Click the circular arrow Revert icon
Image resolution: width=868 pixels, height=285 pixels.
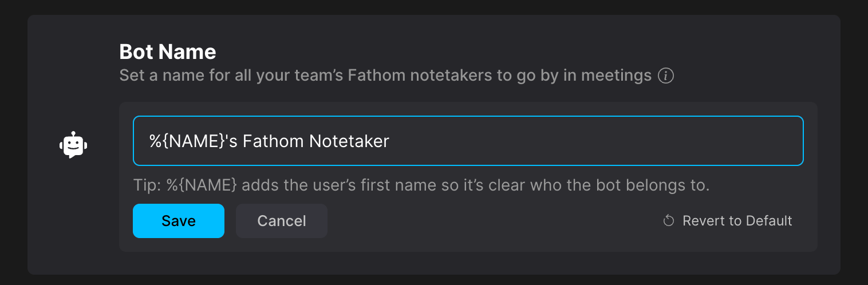pos(668,221)
